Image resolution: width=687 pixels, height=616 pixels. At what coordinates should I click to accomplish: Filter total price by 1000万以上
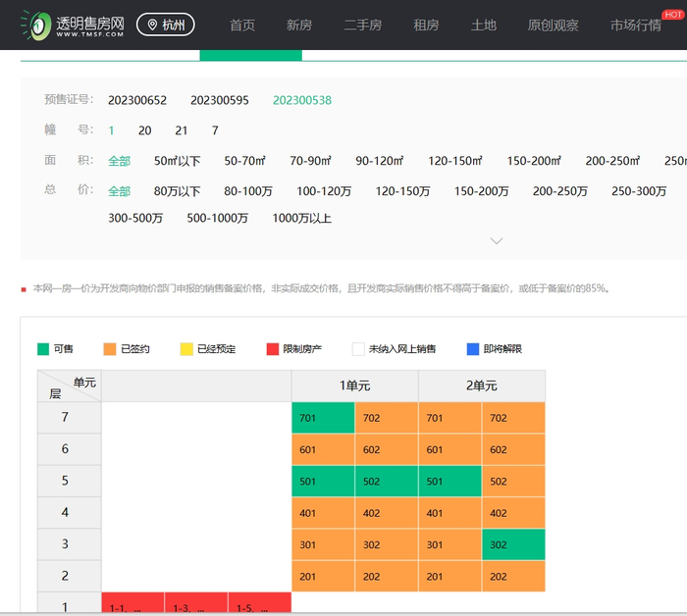tap(302, 218)
